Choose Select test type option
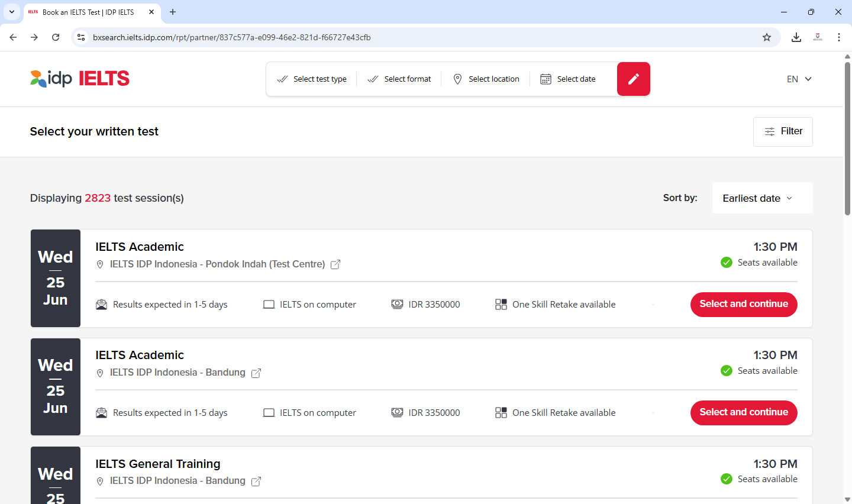The image size is (852, 504). [x=312, y=79]
